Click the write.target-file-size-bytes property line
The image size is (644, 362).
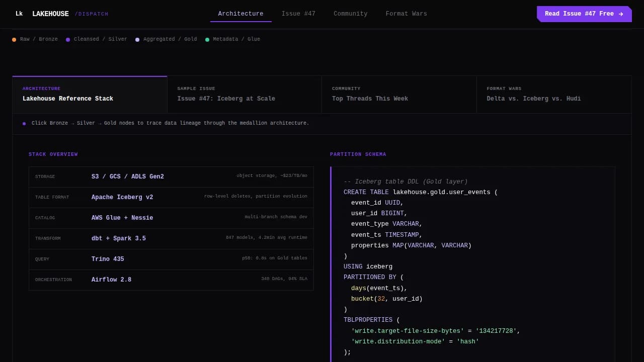(436, 331)
